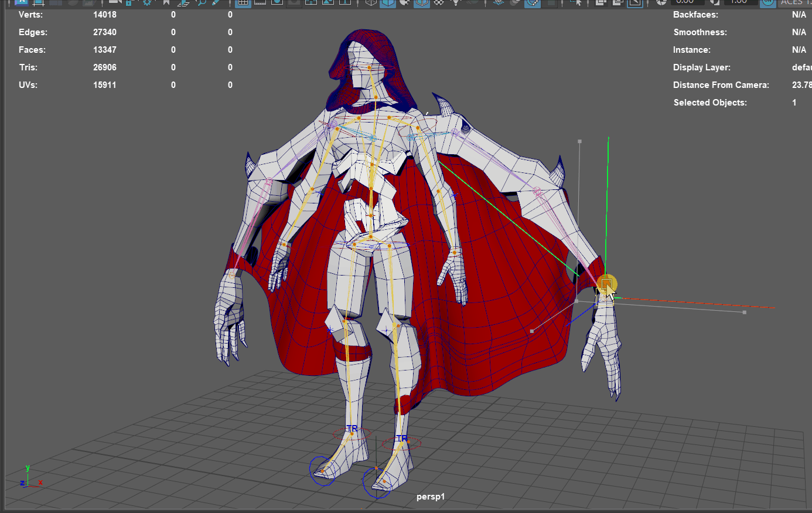The image size is (812, 513).
Task: Select the right TR foot control label
Action: tap(401, 438)
